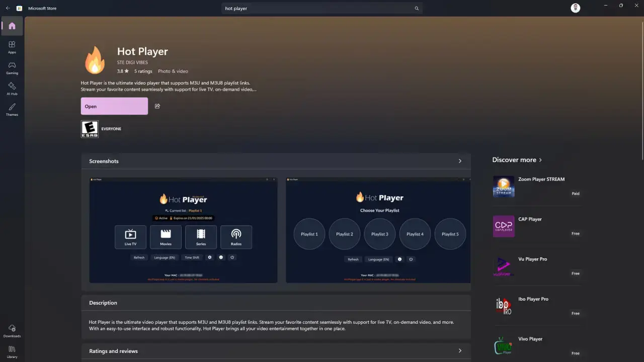Open the Themes section
Image resolution: width=644 pixels, height=362 pixels.
tap(12, 109)
